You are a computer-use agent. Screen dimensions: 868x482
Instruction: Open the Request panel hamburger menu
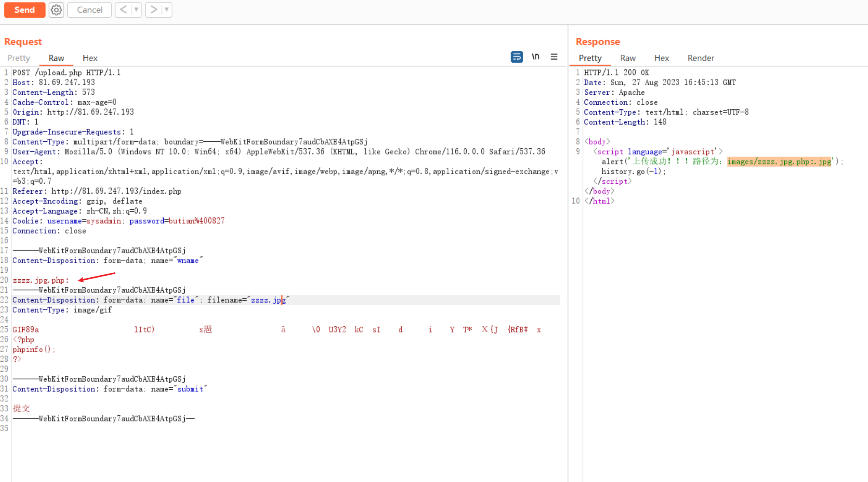[x=554, y=57]
